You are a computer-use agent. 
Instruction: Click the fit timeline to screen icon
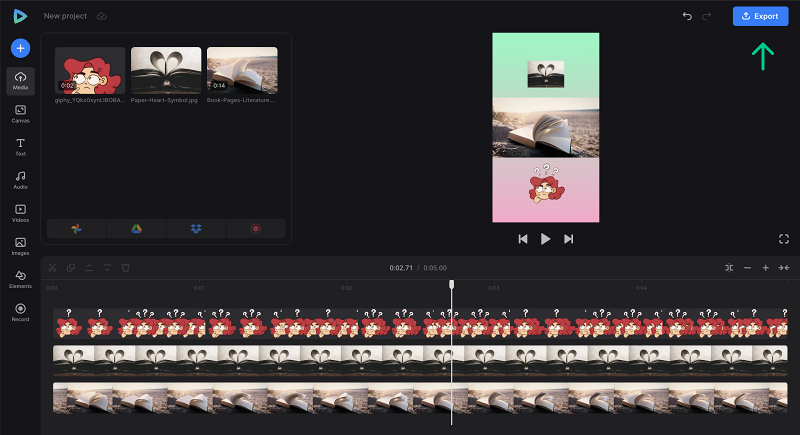pyautogui.click(x=784, y=268)
